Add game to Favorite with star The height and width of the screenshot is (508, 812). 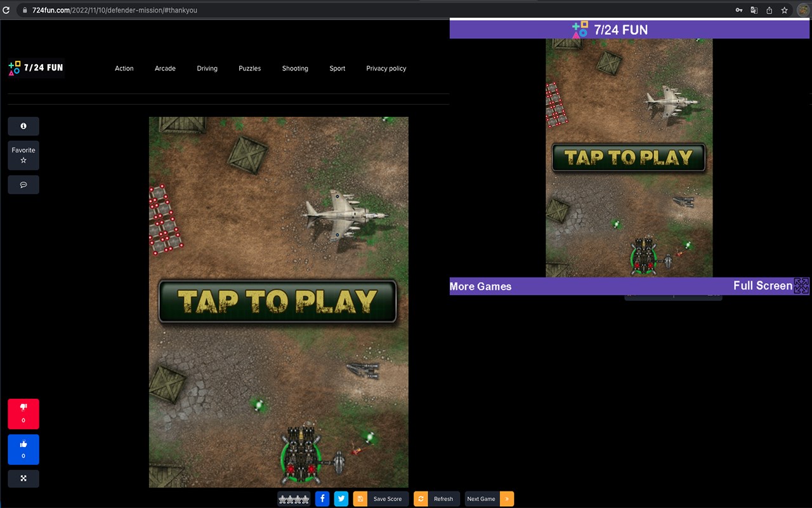(23, 156)
